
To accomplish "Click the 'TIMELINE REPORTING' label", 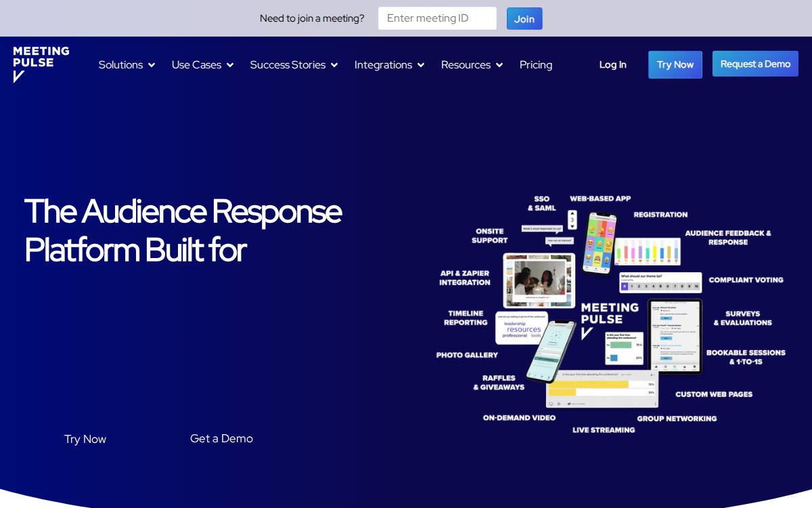I will pyautogui.click(x=466, y=318).
